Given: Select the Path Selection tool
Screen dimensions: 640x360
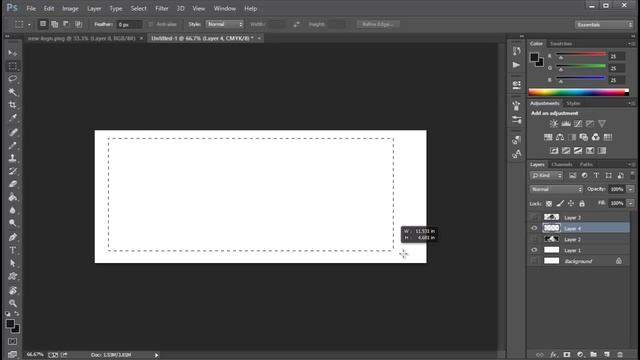Looking at the screenshot, I should coord(13,263).
